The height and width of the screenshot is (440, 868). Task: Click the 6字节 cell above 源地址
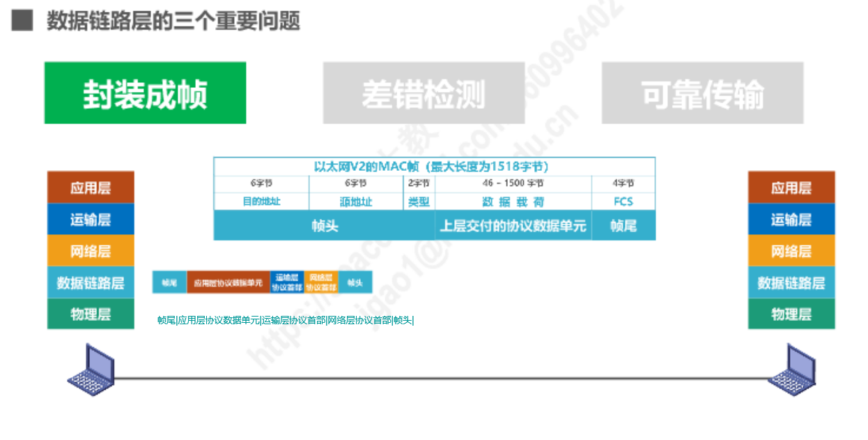coord(355,184)
